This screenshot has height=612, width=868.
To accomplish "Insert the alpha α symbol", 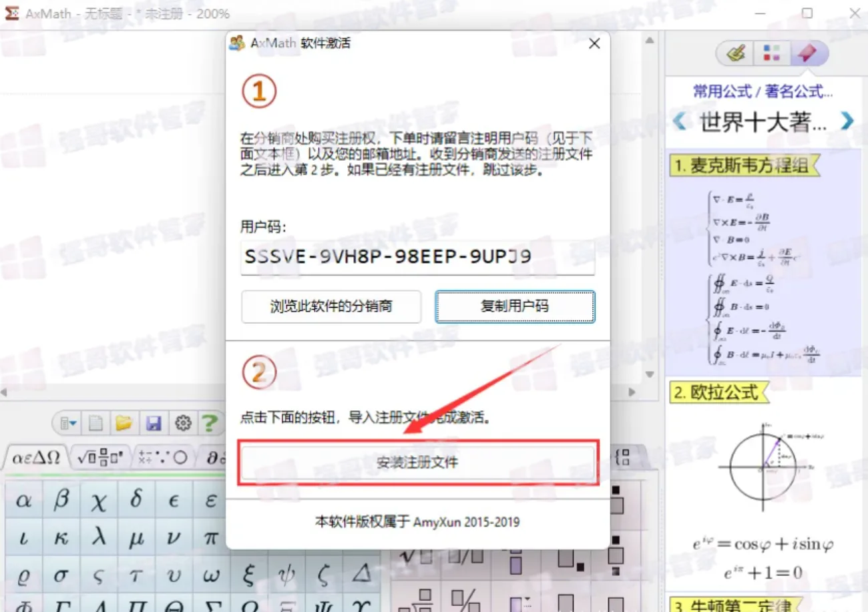I will point(24,501).
